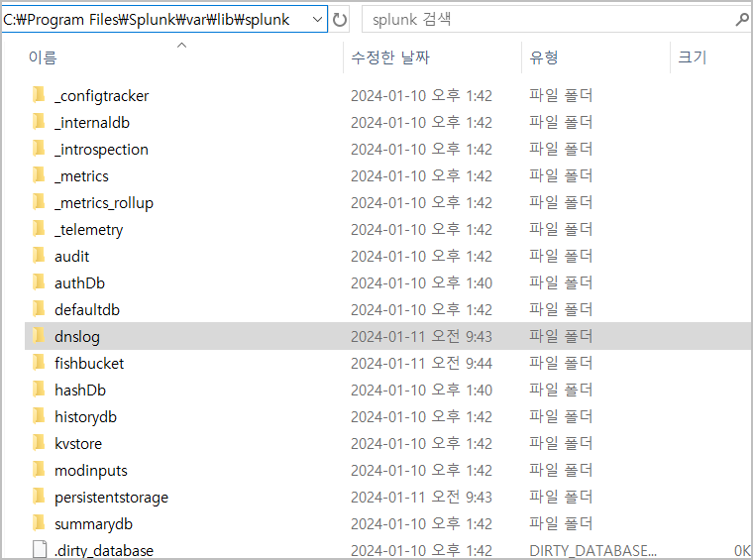Screen dimensions: 753x560
Task: Click the hashDb modified date 오후 1:40
Action: pyautogui.click(x=422, y=390)
